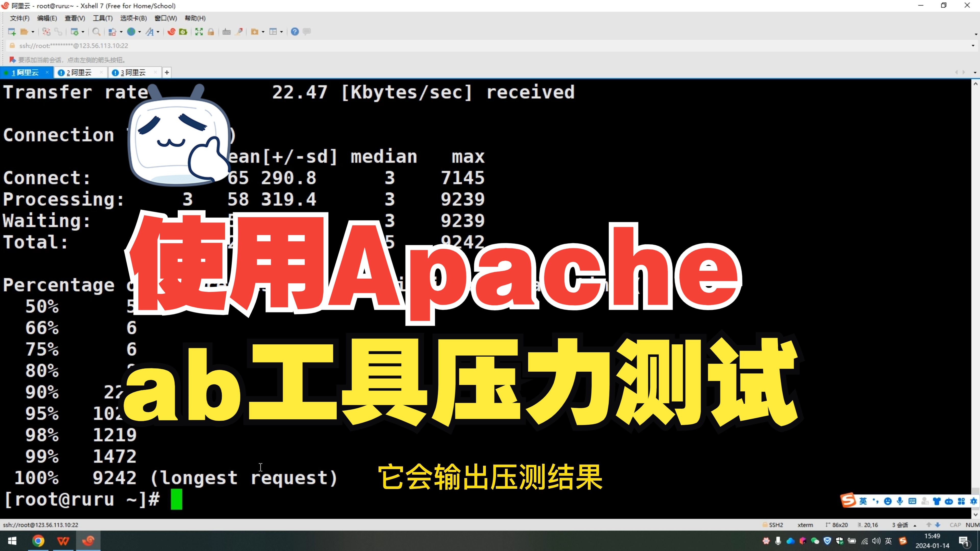
Task: Open Chrome from the taskbar
Action: 38,541
